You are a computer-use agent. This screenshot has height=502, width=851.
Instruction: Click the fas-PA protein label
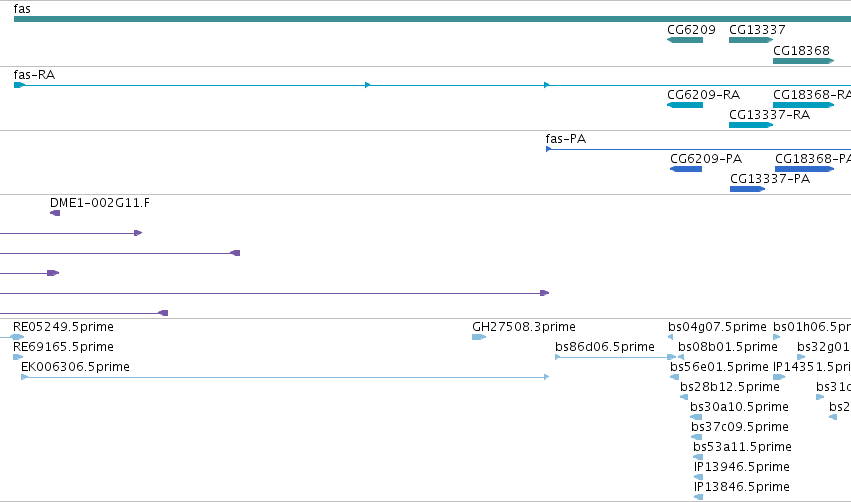pos(566,139)
